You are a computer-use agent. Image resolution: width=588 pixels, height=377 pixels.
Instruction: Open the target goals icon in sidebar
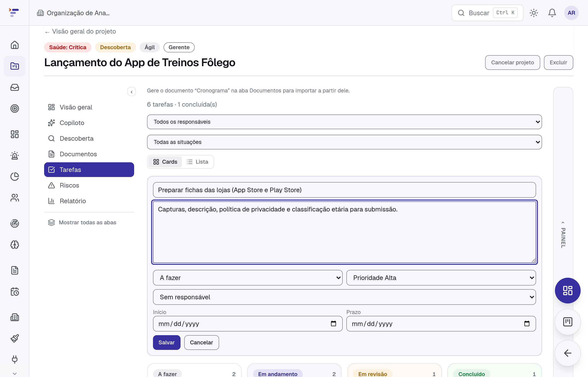(x=15, y=109)
